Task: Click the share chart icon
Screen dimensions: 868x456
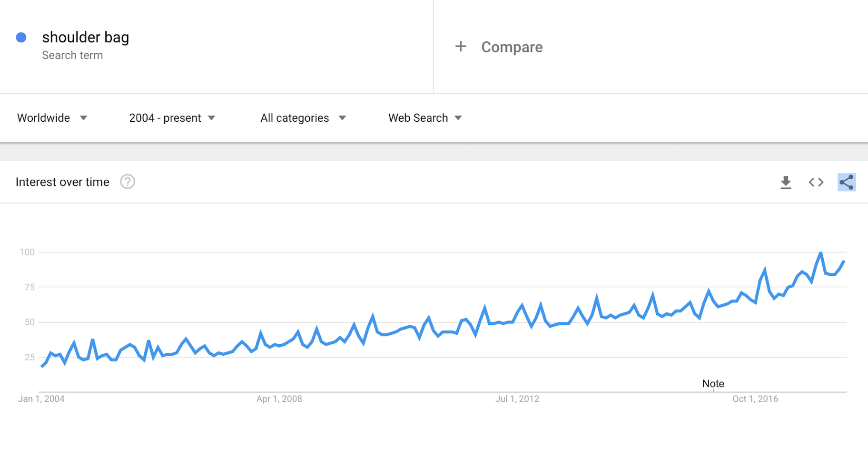Action: click(x=846, y=182)
